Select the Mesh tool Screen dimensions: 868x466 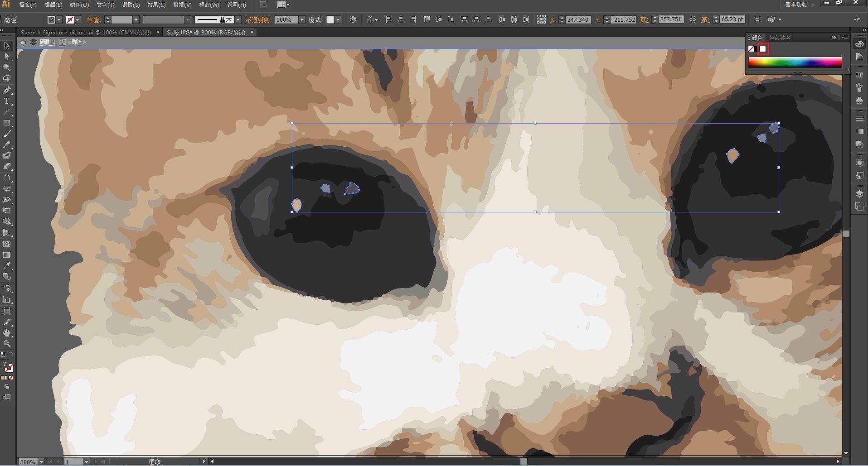pos(7,244)
